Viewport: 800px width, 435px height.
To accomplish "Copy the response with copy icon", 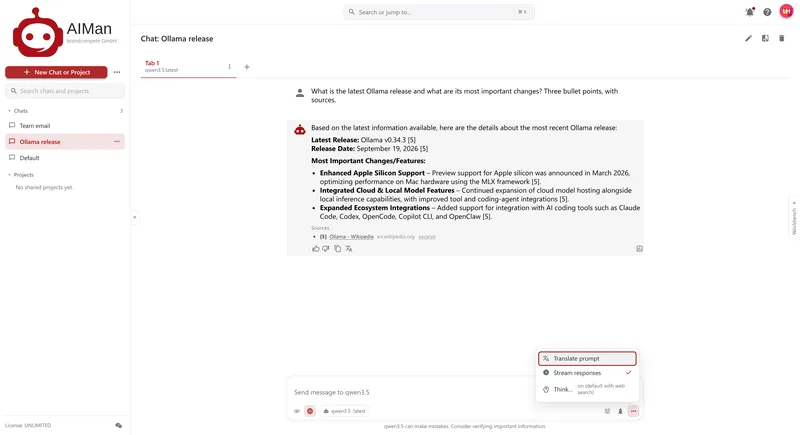I will [x=337, y=249].
